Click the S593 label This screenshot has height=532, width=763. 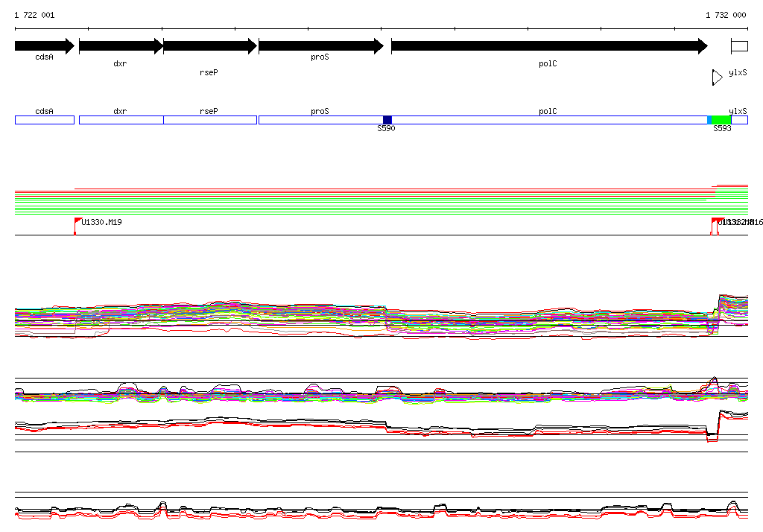point(722,128)
